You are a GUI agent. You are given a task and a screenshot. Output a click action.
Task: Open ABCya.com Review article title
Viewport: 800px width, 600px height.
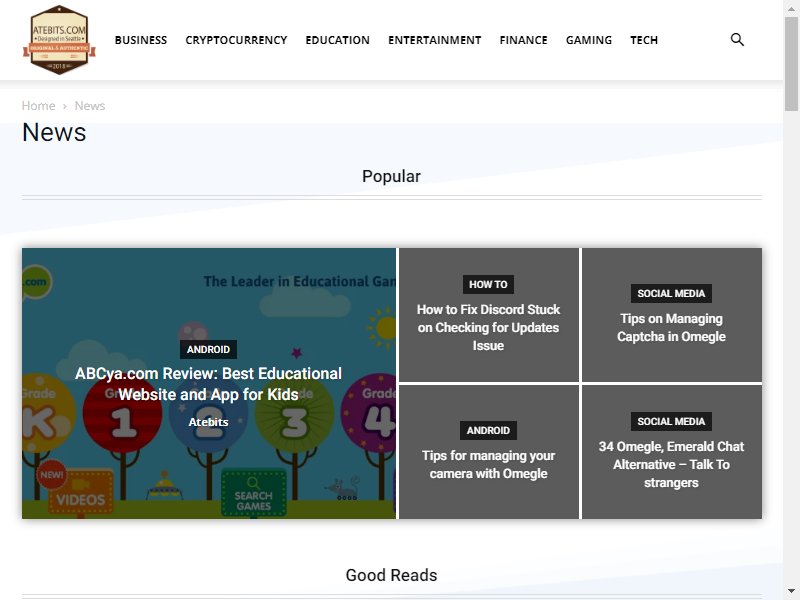click(208, 384)
